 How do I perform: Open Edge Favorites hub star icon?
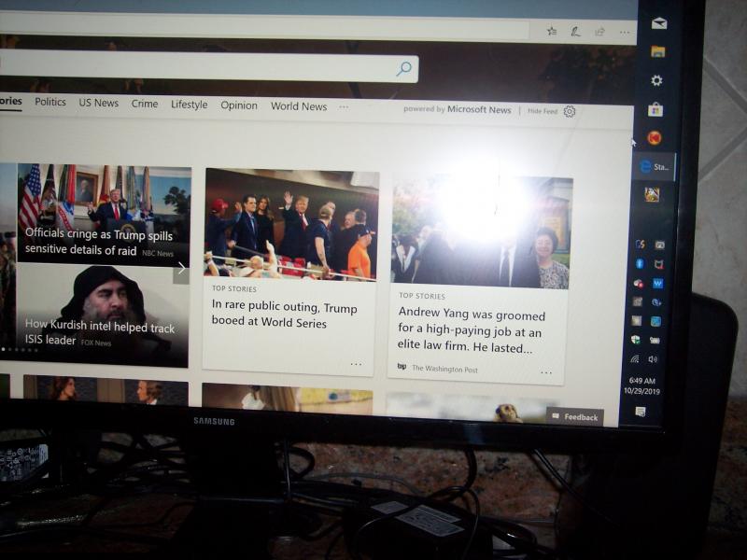pos(552,32)
